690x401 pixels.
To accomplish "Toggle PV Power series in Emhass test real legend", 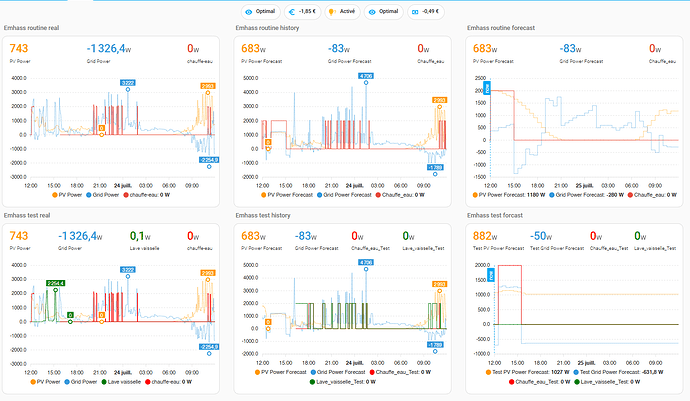I will click(45, 382).
